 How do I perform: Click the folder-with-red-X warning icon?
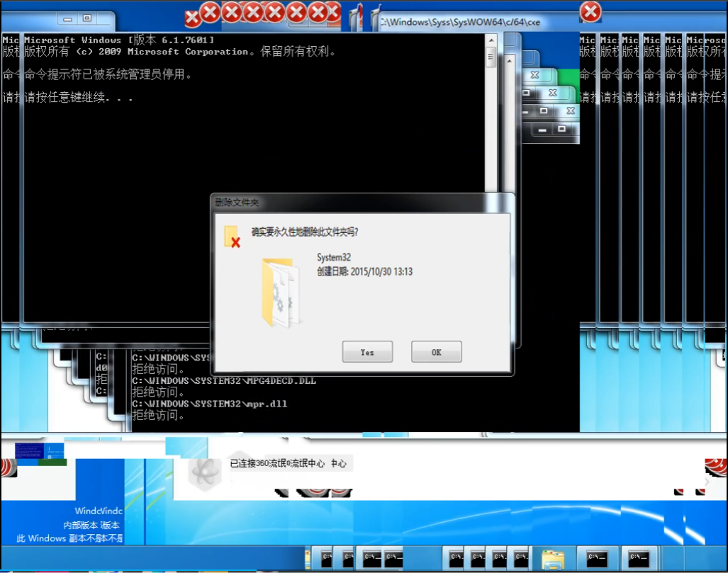tap(232, 237)
